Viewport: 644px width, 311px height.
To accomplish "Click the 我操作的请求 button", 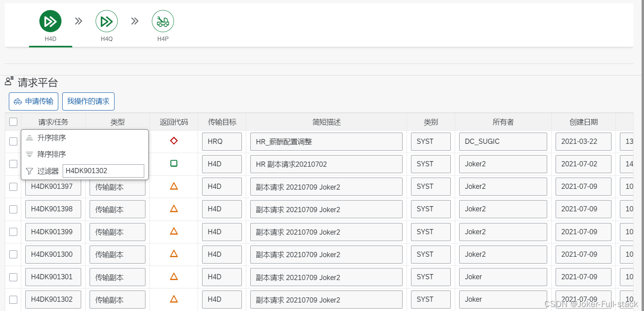I will tap(88, 101).
